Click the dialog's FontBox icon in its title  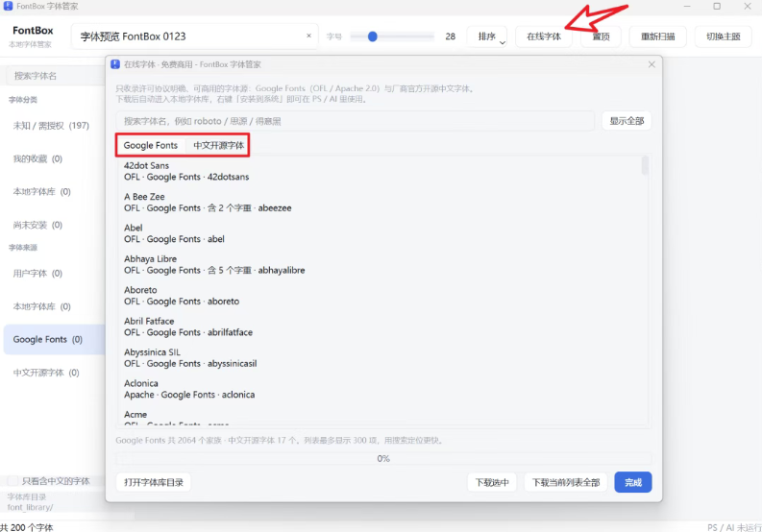coord(115,64)
